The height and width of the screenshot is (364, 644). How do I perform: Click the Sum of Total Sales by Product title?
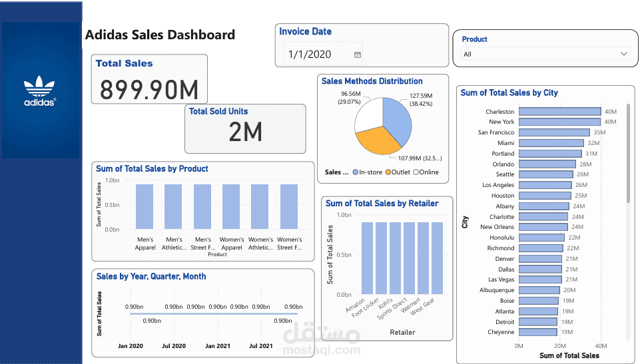tap(152, 168)
